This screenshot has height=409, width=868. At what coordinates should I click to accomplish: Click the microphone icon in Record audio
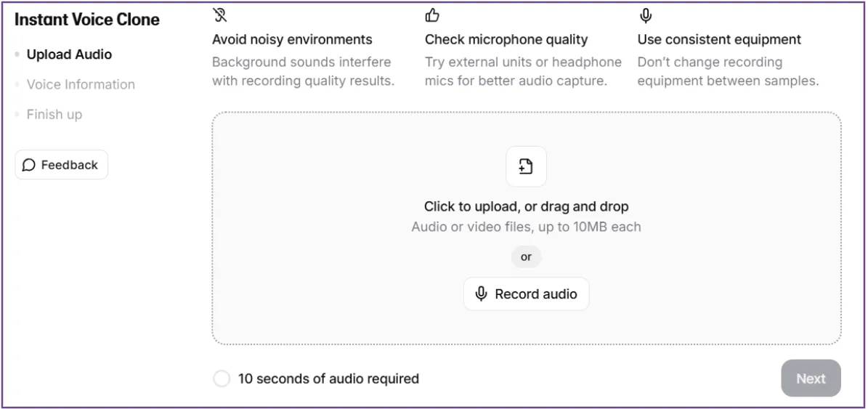[481, 293]
